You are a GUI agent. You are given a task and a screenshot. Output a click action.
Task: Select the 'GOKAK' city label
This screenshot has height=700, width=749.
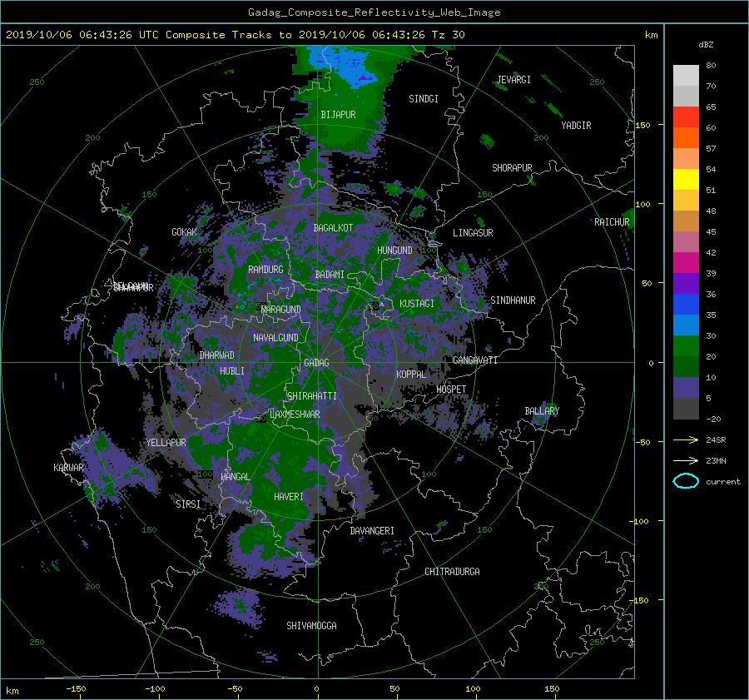(185, 232)
